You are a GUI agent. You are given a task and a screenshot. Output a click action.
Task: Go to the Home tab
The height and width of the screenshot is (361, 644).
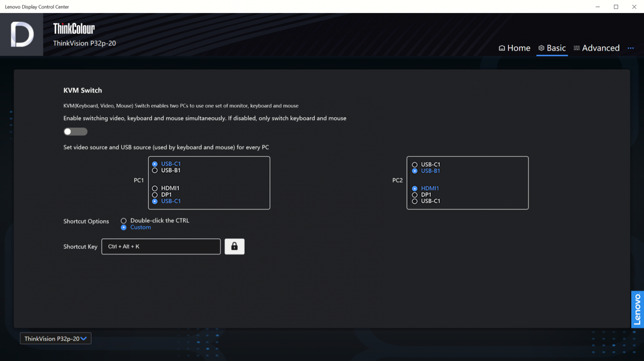(x=514, y=48)
